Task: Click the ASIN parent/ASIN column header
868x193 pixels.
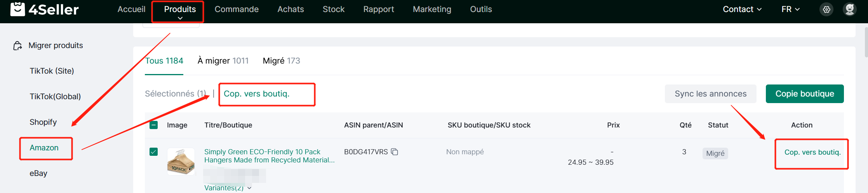Action: pyautogui.click(x=373, y=125)
